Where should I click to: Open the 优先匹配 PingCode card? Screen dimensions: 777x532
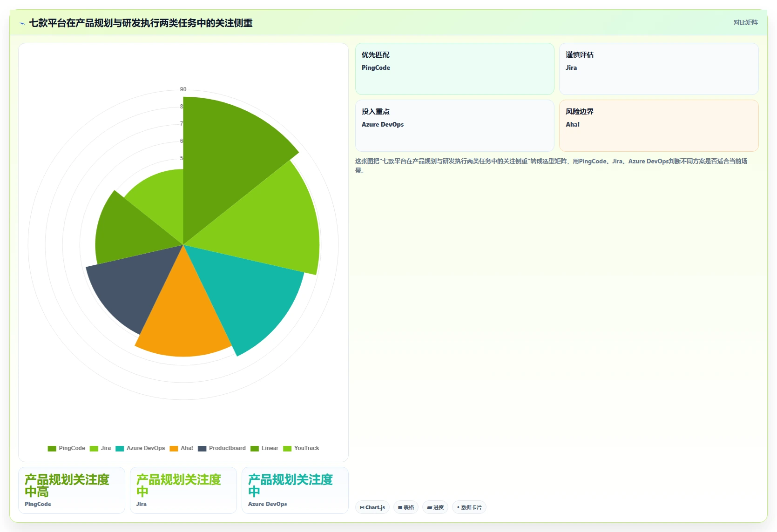click(x=454, y=69)
